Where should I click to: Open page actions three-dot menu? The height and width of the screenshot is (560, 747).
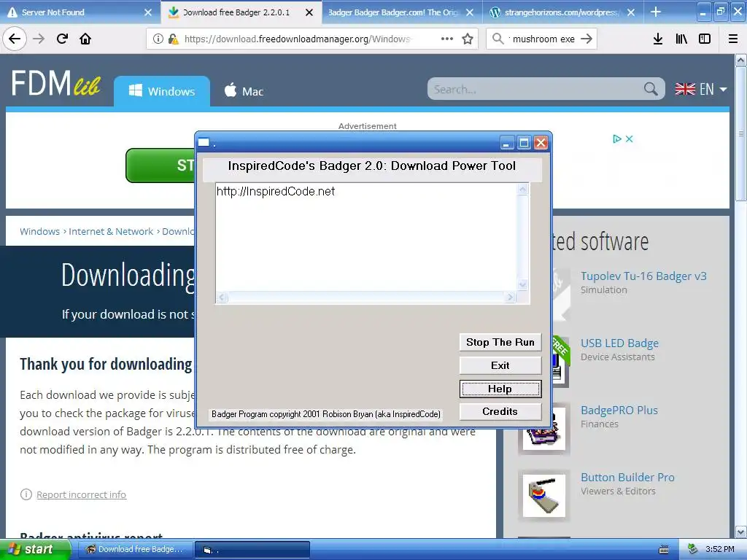coord(447,39)
